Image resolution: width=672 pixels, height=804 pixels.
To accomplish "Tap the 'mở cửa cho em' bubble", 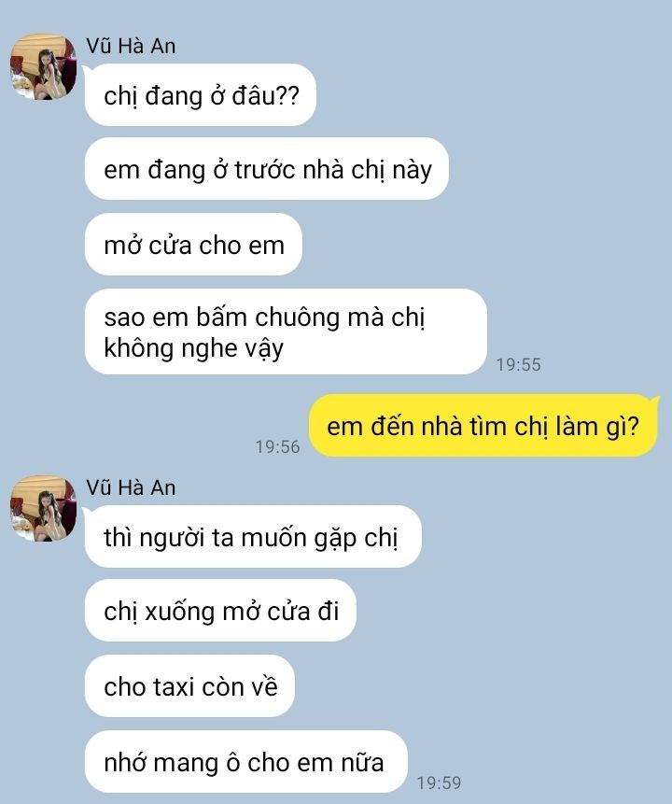I will 193,244.
